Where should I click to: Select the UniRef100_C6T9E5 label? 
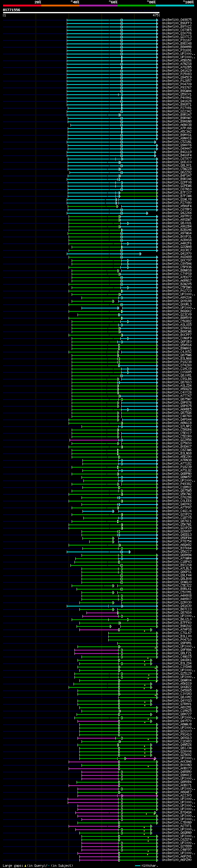click(x=177, y=30)
